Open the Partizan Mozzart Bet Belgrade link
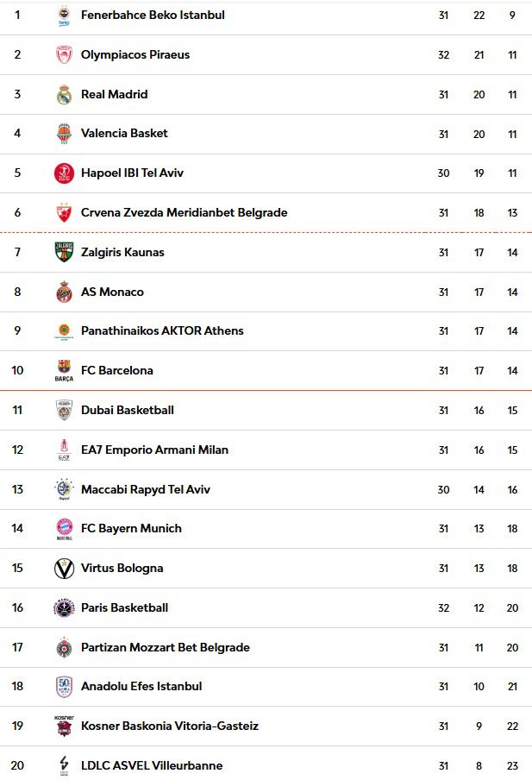 pyautogui.click(x=165, y=648)
